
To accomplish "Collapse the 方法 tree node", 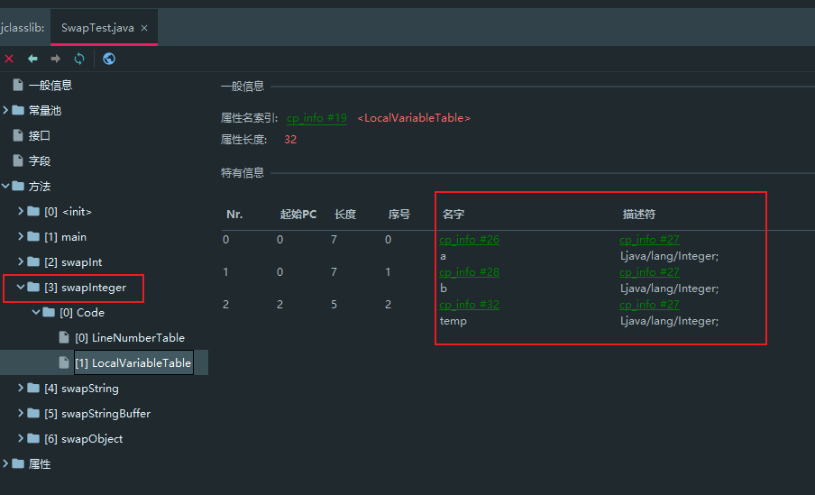I will tap(7, 186).
